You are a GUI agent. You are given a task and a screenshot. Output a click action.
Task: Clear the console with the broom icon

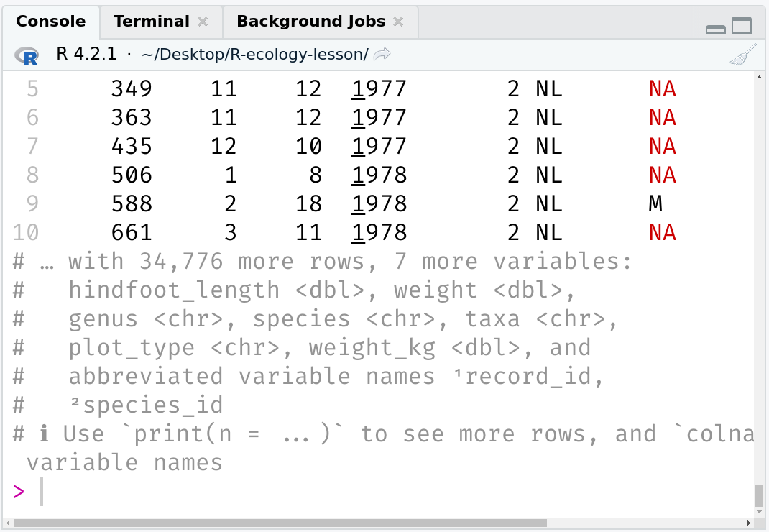tap(743, 55)
